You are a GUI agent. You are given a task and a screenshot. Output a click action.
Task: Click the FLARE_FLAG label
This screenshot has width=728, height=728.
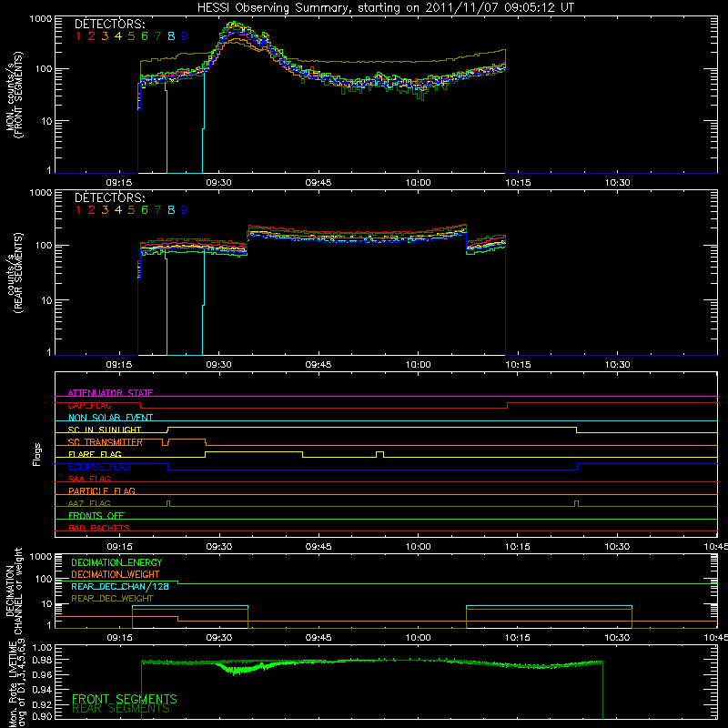(x=95, y=454)
